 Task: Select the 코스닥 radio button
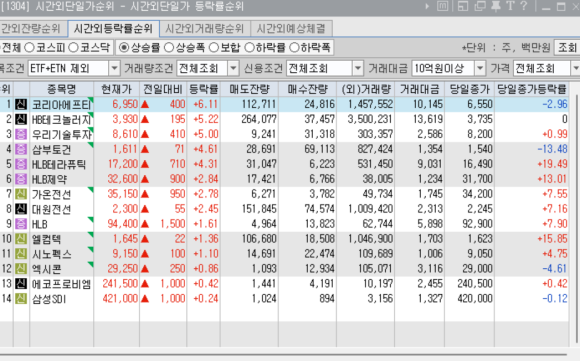pos(74,47)
